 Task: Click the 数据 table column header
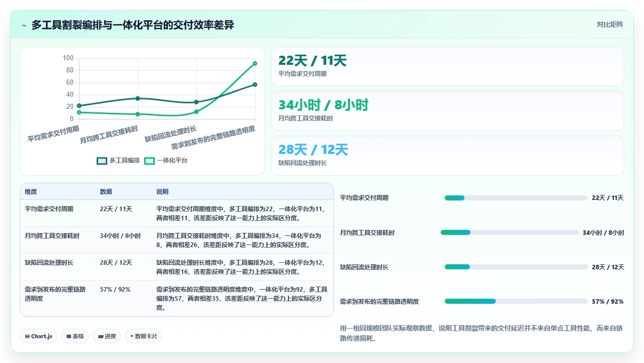(x=106, y=192)
